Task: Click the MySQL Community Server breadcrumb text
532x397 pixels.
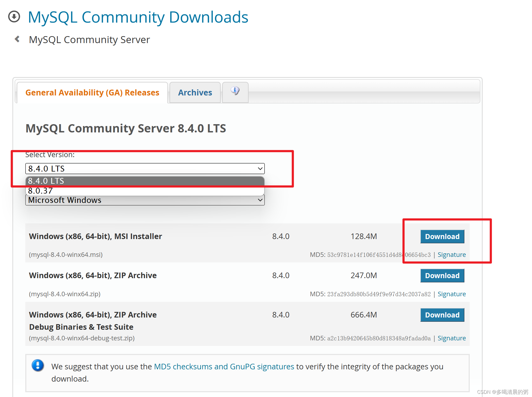Action: [x=89, y=40]
